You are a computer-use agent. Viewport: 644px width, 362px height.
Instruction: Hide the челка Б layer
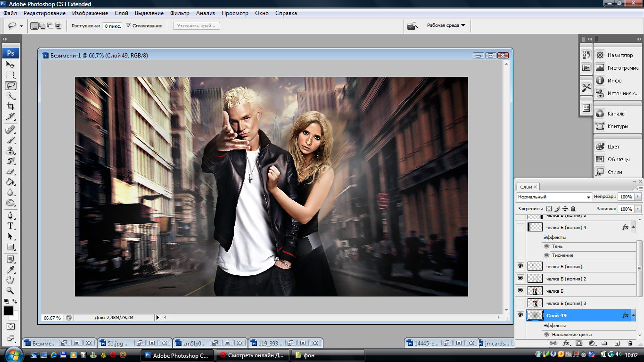point(520,291)
